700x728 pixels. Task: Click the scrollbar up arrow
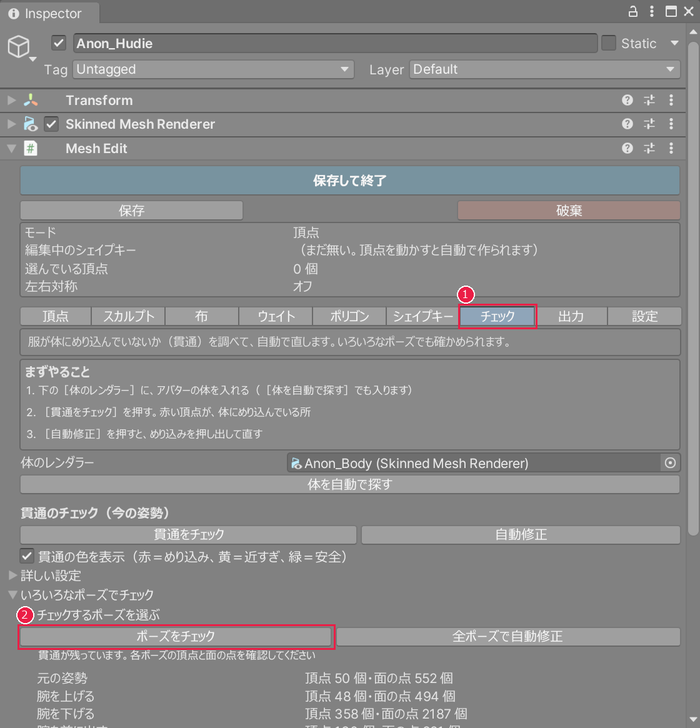point(693,32)
